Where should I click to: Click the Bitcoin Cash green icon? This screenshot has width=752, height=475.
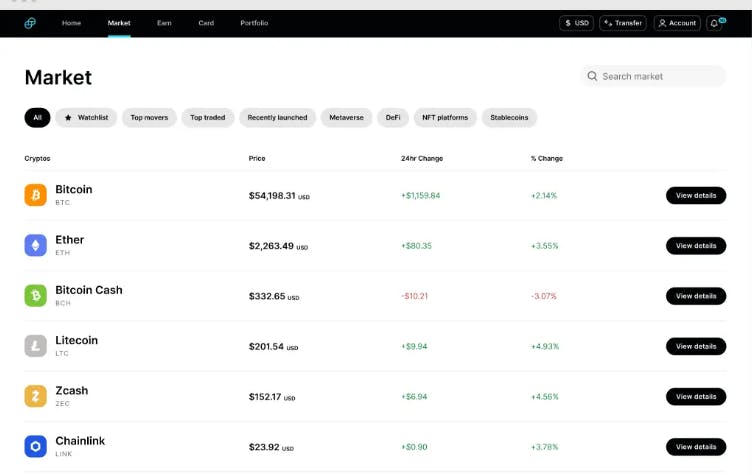35,296
